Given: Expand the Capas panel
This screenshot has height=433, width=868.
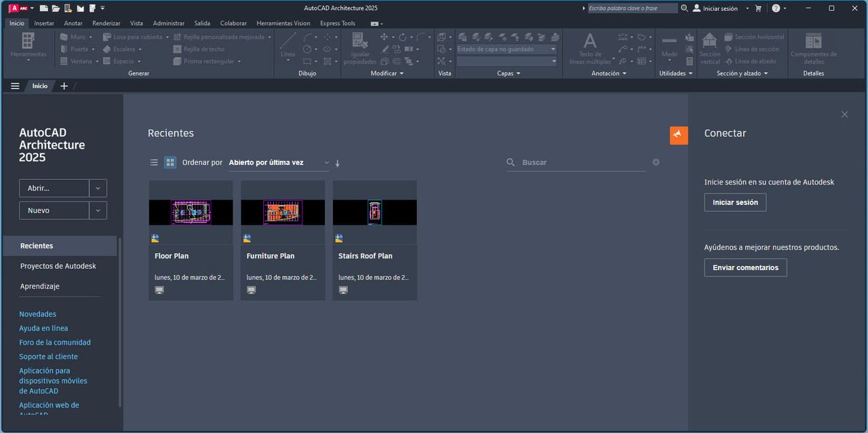Looking at the screenshot, I should tap(509, 73).
